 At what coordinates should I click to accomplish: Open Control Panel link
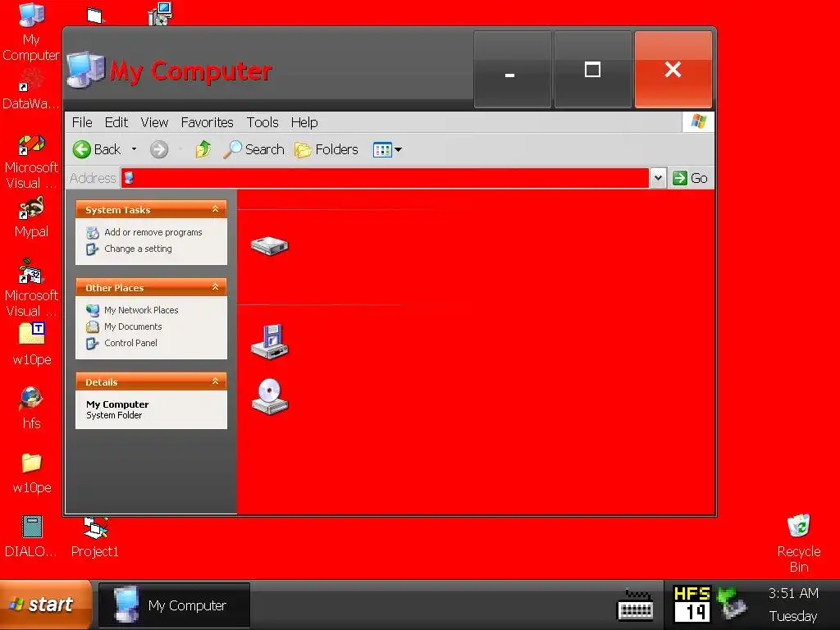[x=130, y=343]
